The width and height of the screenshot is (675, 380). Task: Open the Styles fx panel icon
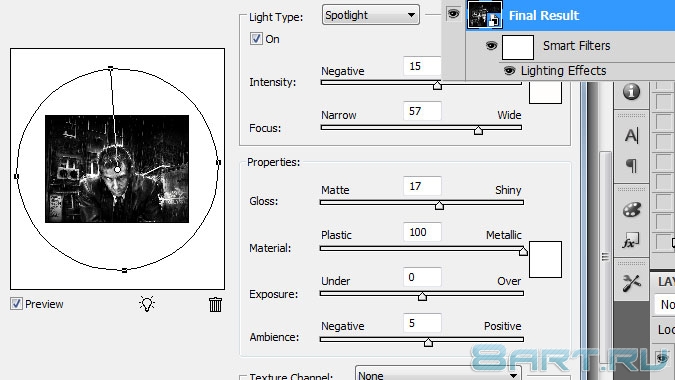pos(631,241)
